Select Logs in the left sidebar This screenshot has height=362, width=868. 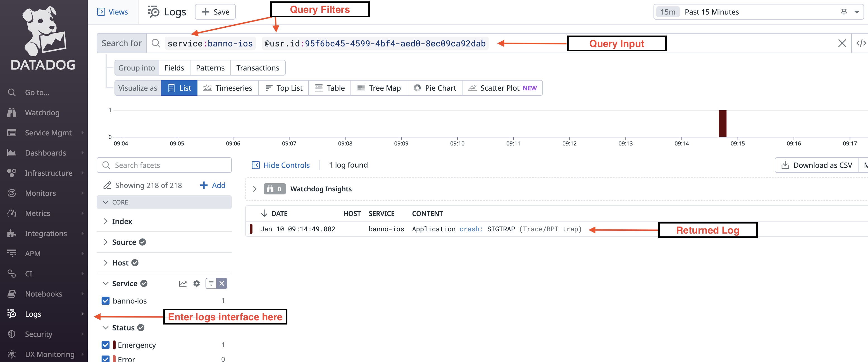33,314
